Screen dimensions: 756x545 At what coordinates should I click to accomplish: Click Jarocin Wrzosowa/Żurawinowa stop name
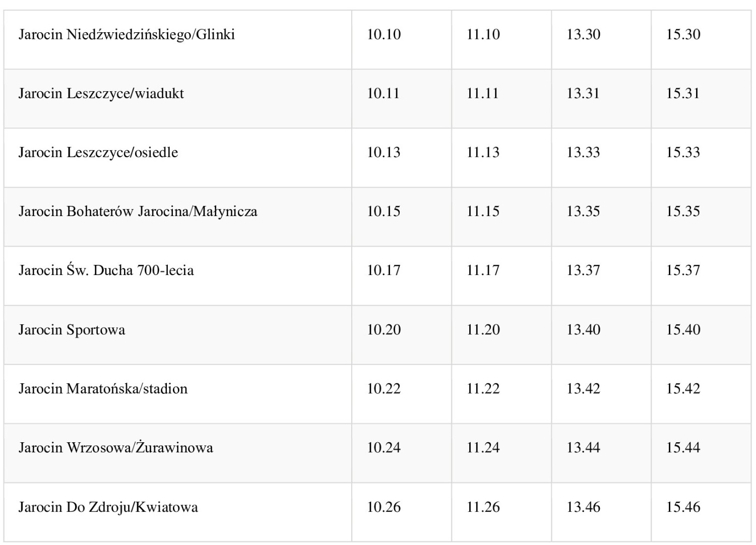pyautogui.click(x=115, y=448)
